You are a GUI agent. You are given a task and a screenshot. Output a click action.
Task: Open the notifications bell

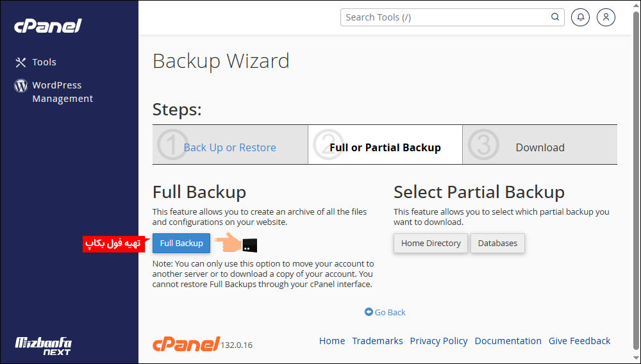point(580,17)
